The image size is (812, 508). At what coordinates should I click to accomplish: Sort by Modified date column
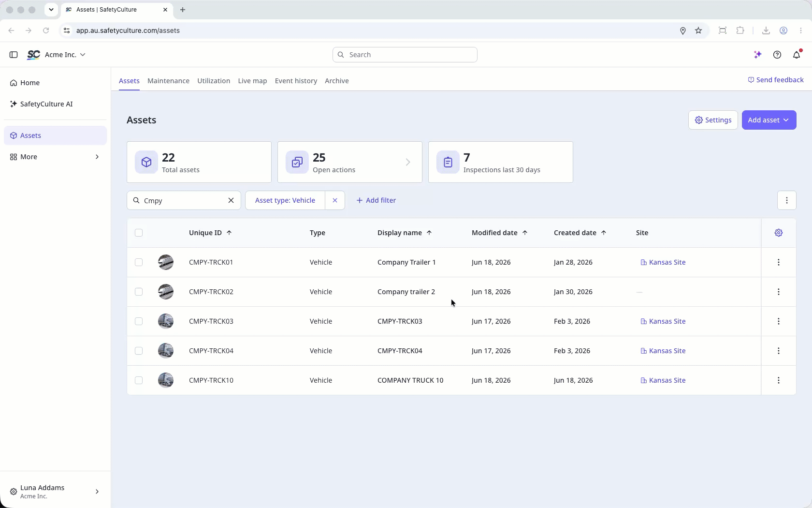pyautogui.click(x=499, y=233)
